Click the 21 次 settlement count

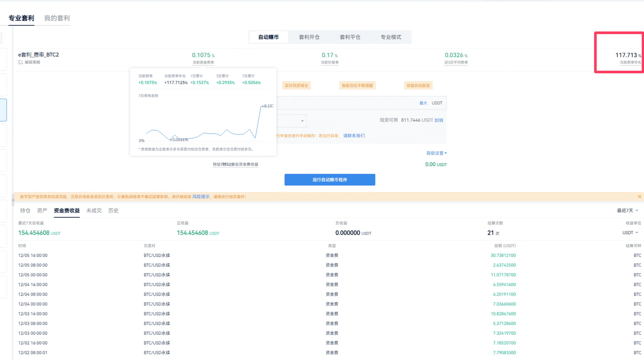coord(493,233)
